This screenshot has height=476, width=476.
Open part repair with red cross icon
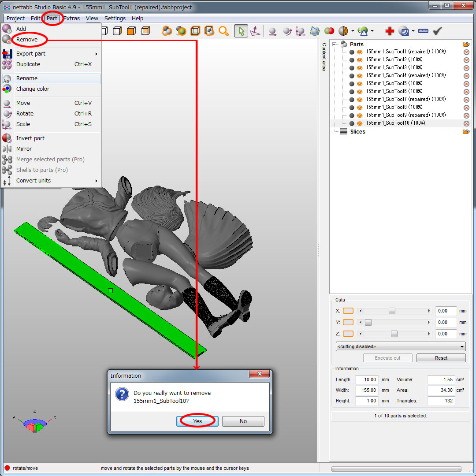coord(390,31)
